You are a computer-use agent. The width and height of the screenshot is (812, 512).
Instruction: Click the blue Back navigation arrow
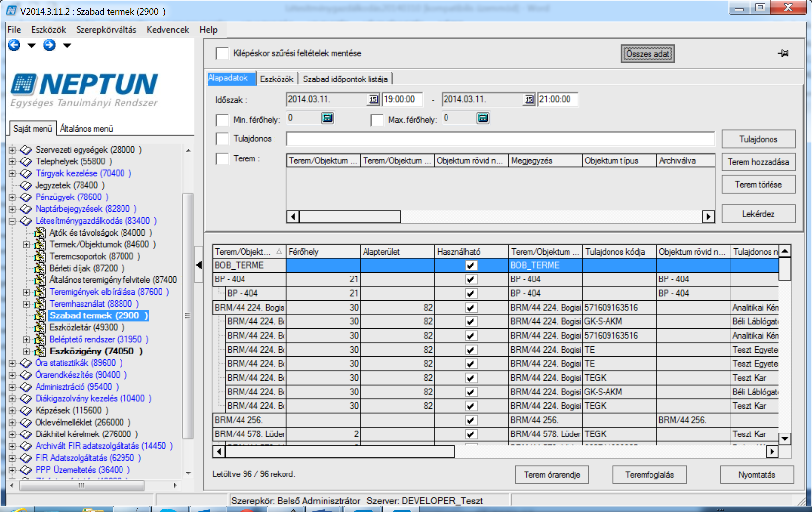(x=14, y=45)
